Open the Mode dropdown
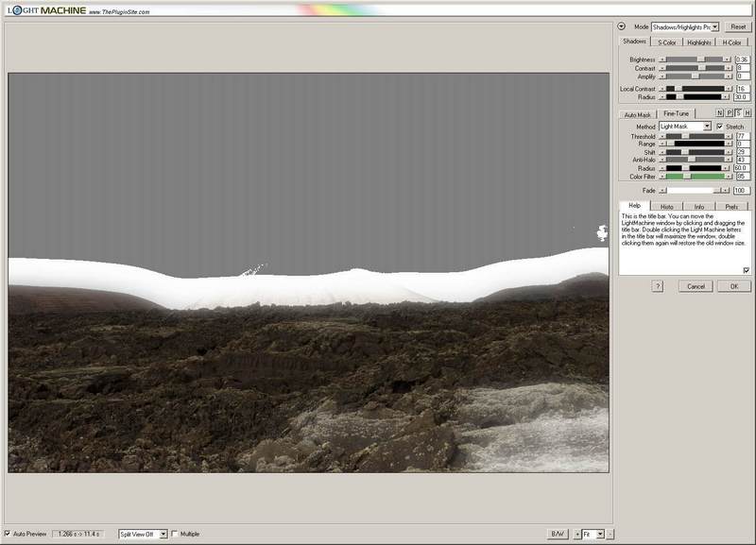Screen dimensions: 756x545 click(685, 26)
